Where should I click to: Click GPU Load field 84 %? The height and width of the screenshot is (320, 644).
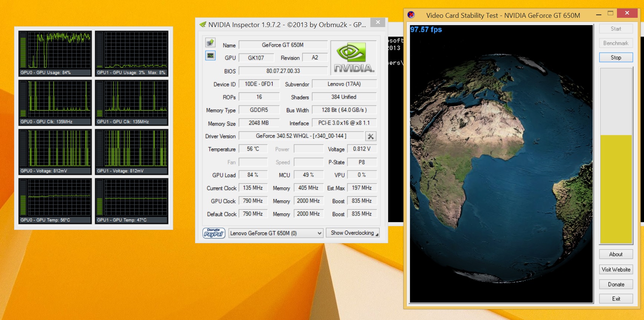pos(253,175)
